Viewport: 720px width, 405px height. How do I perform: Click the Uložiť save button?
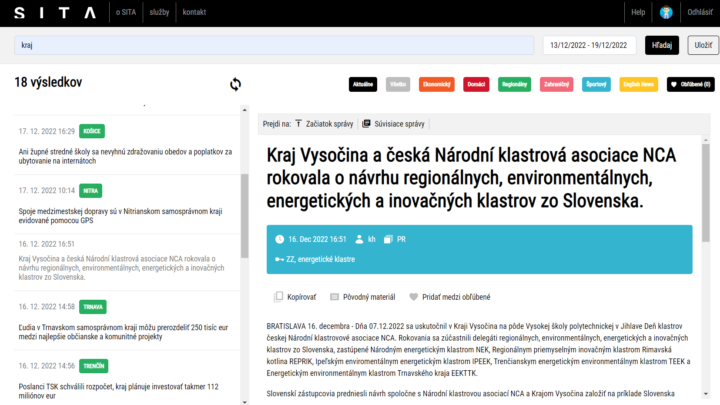pos(703,45)
